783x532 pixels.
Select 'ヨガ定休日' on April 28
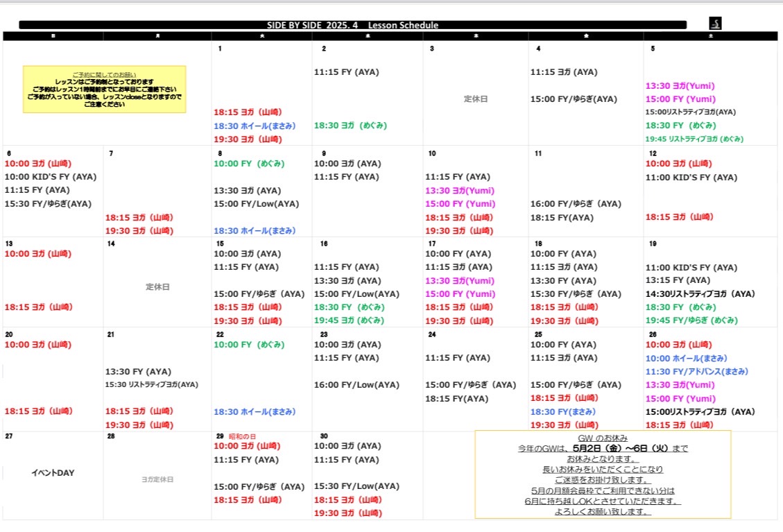pos(157,479)
